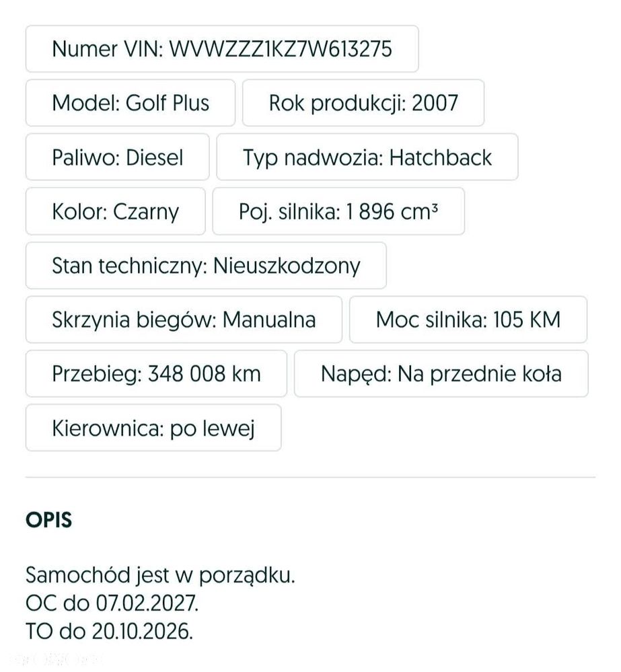Click the divider line above OPIS

(310, 476)
